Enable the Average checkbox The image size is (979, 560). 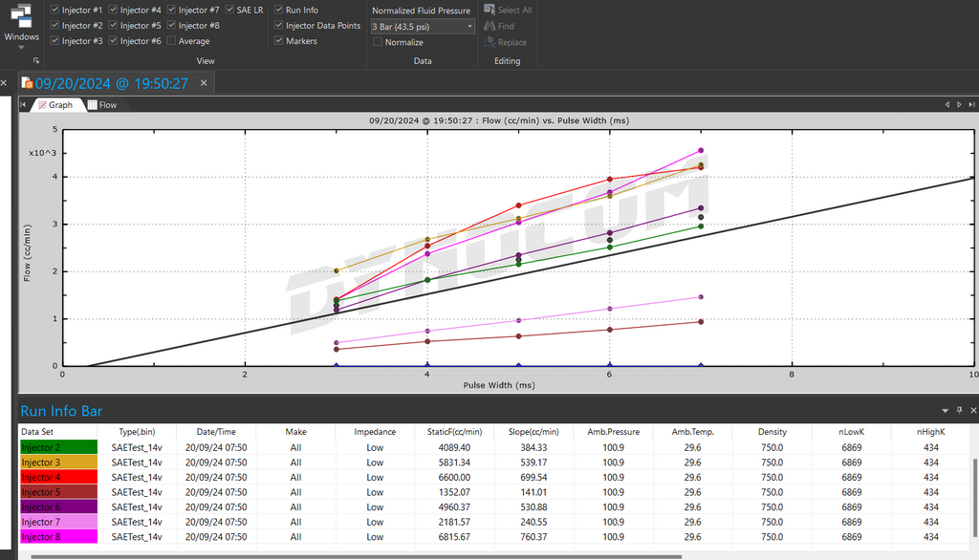pyautogui.click(x=171, y=40)
